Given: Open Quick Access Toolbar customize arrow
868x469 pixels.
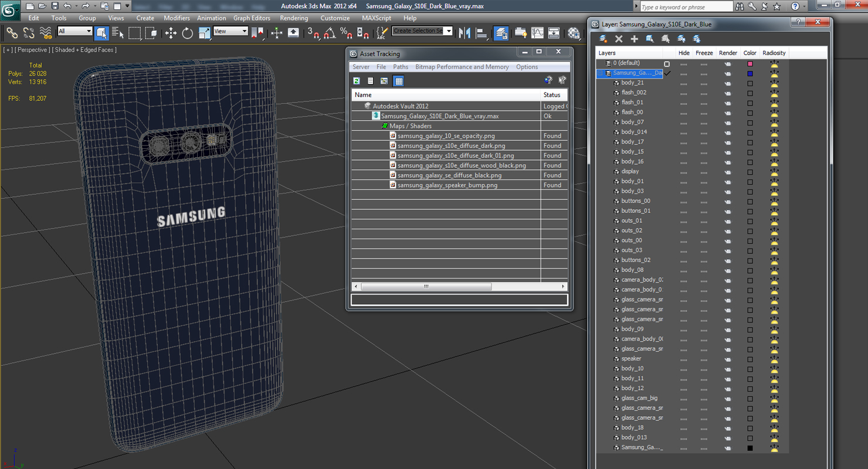Looking at the screenshot, I should (127, 6).
